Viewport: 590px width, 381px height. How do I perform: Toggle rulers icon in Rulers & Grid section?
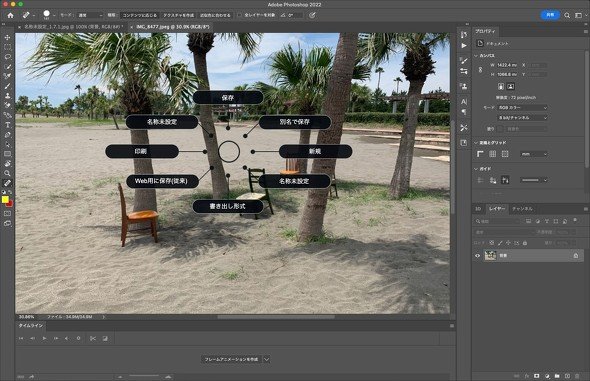[480, 154]
